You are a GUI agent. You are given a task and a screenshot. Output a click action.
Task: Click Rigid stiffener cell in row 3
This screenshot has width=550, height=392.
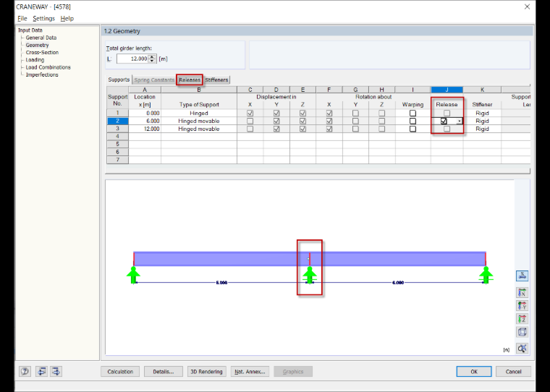482,129
